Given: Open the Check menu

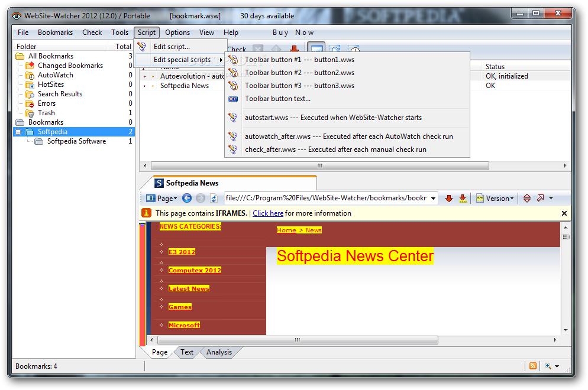Looking at the screenshot, I should pos(92,32).
